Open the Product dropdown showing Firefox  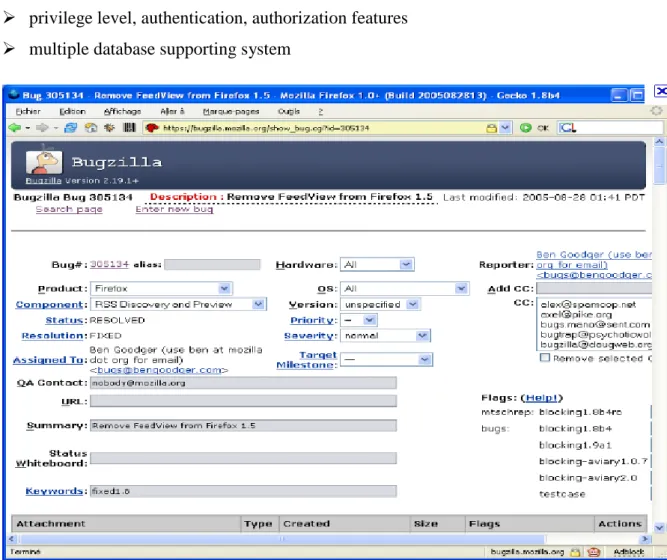tap(224, 289)
